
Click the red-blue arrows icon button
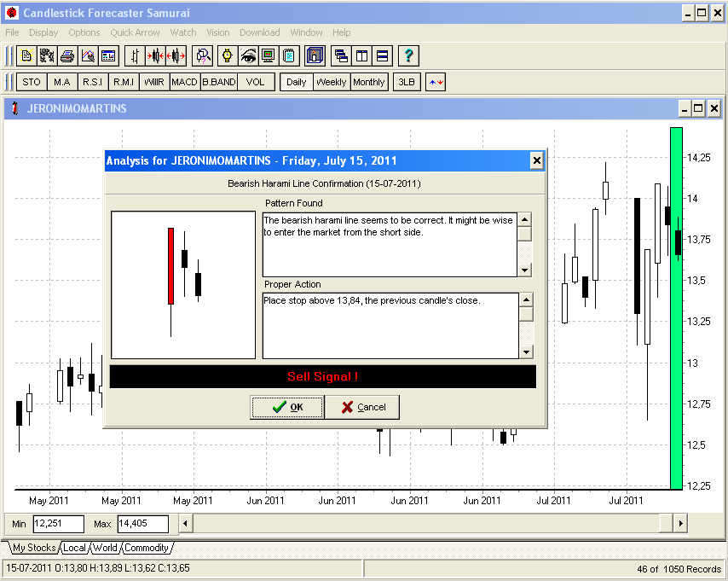[x=436, y=82]
